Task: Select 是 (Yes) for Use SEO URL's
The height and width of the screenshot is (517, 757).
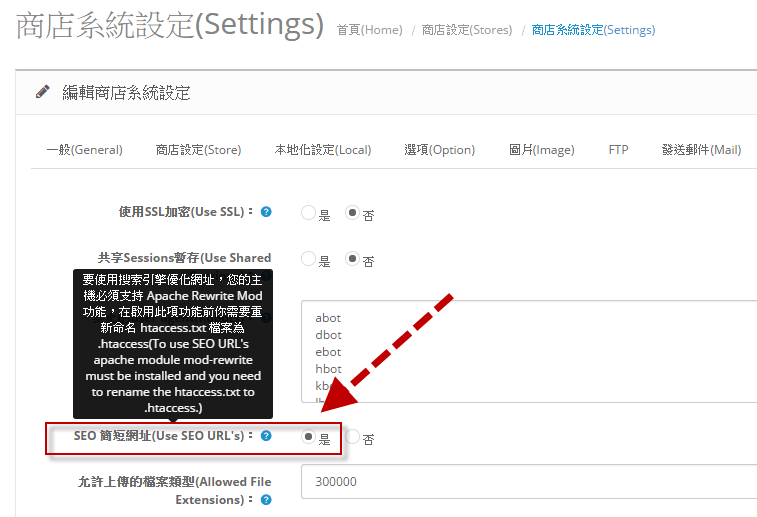Action: (308, 436)
